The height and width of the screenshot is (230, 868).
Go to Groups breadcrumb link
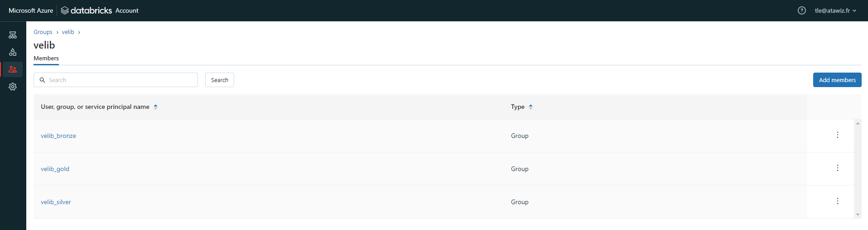coord(43,32)
